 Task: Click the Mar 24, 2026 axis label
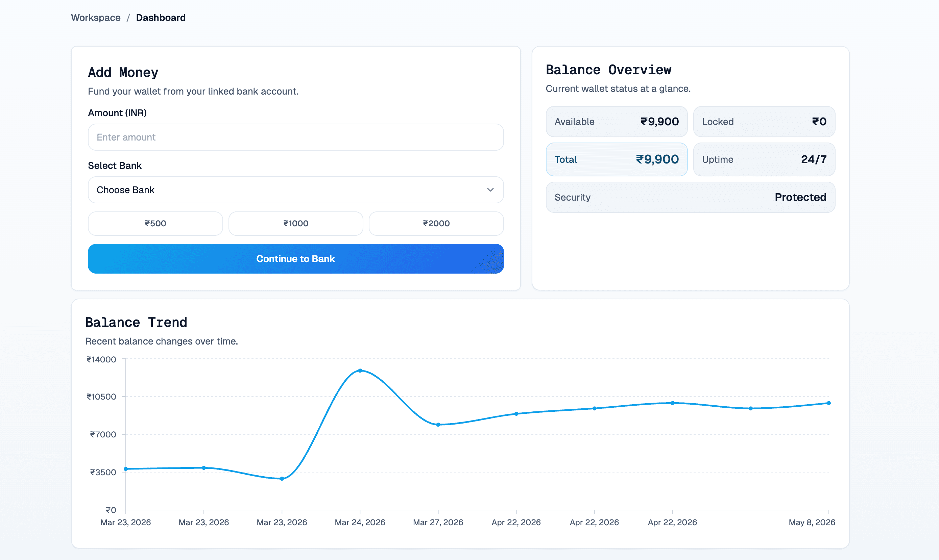pyautogui.click(x=360, y=522)
